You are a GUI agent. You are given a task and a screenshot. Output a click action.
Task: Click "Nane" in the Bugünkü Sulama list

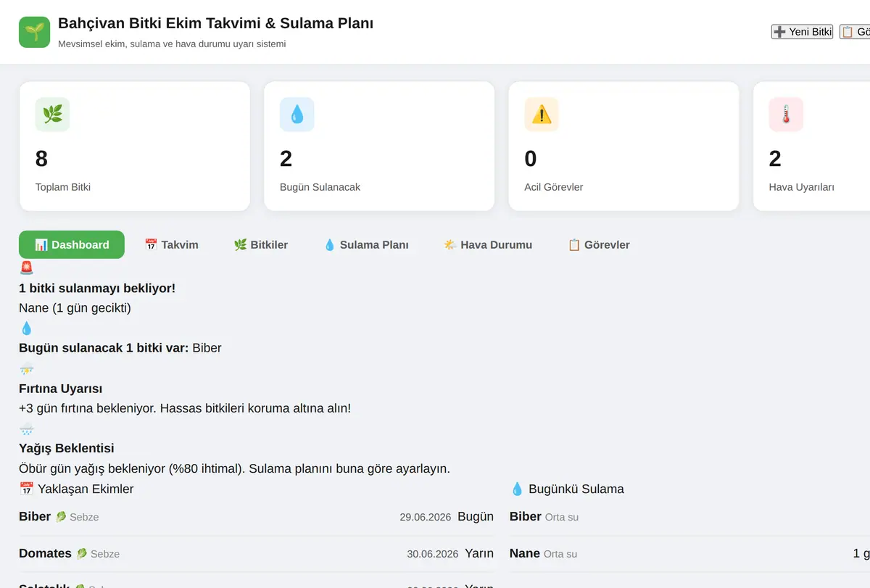click(x=525, y=553)
